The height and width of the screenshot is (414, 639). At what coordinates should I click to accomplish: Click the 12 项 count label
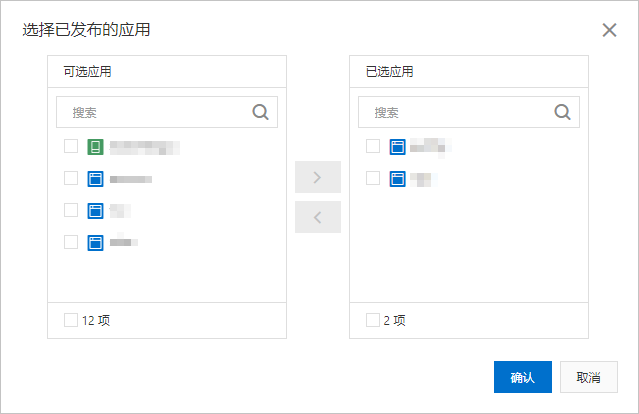coord(96,320)
